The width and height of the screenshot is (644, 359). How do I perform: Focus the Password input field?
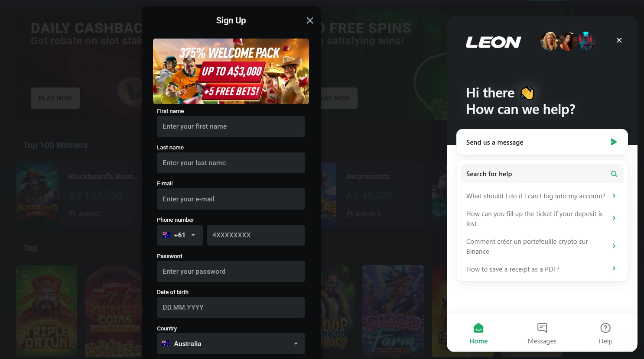point(231,272)
